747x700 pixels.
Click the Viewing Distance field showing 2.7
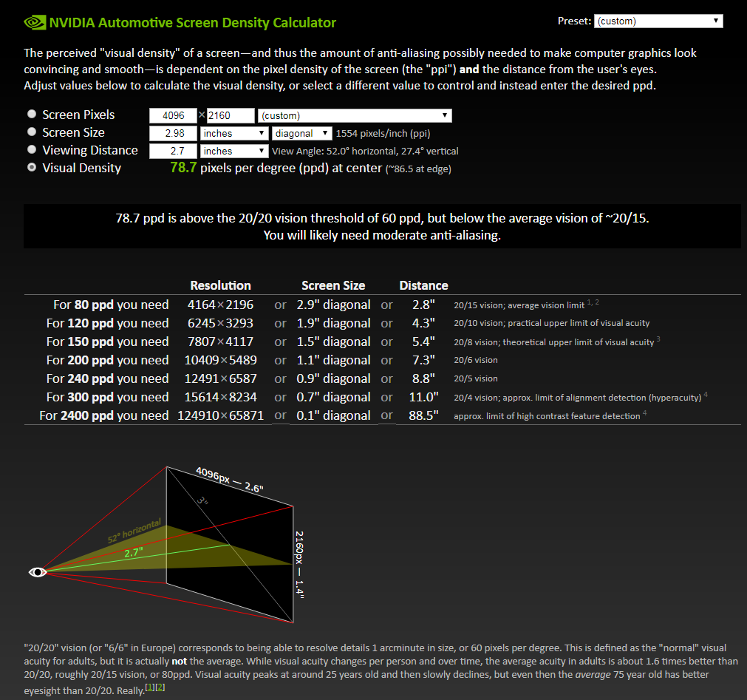[x=173, y=151]
